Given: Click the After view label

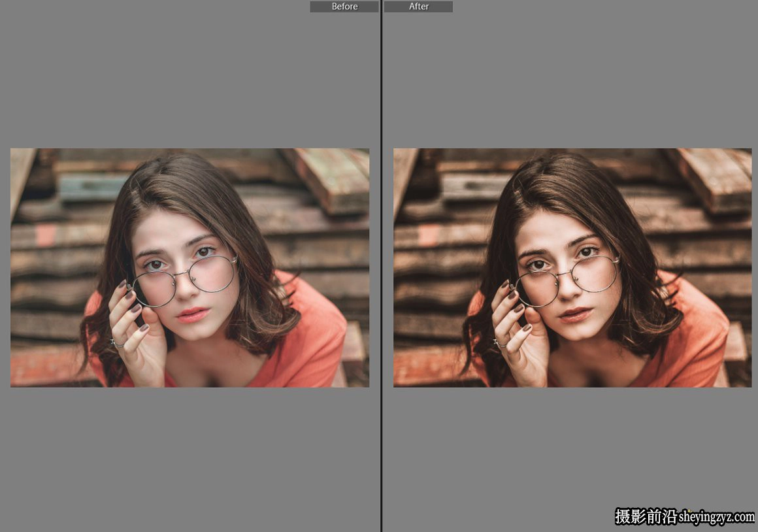Looking at the screenshot, I should click(x=419, y=7).
